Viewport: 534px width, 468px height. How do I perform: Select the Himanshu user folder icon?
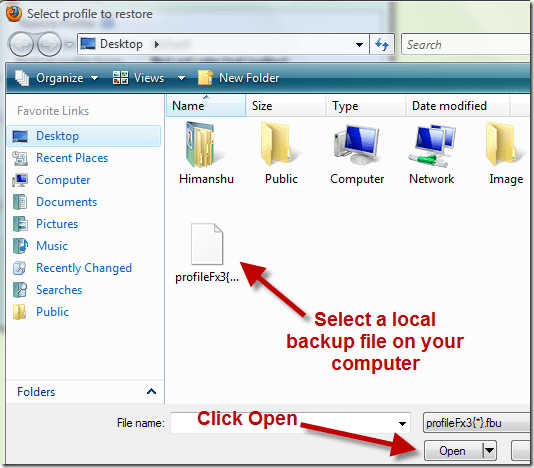[206, 154]
